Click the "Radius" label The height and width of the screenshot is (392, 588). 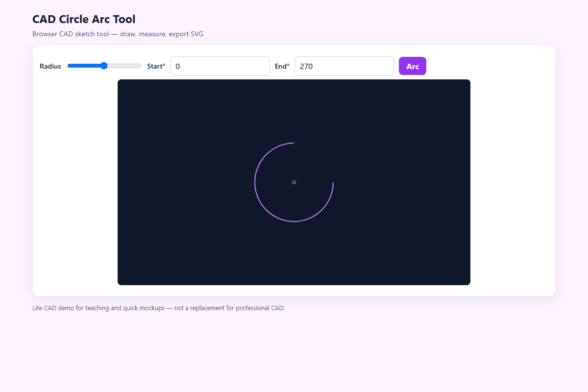tap(50, 66)
